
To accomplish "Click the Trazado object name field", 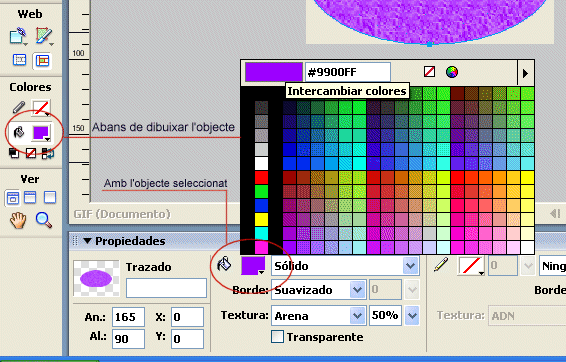I will tap(166, 288).
